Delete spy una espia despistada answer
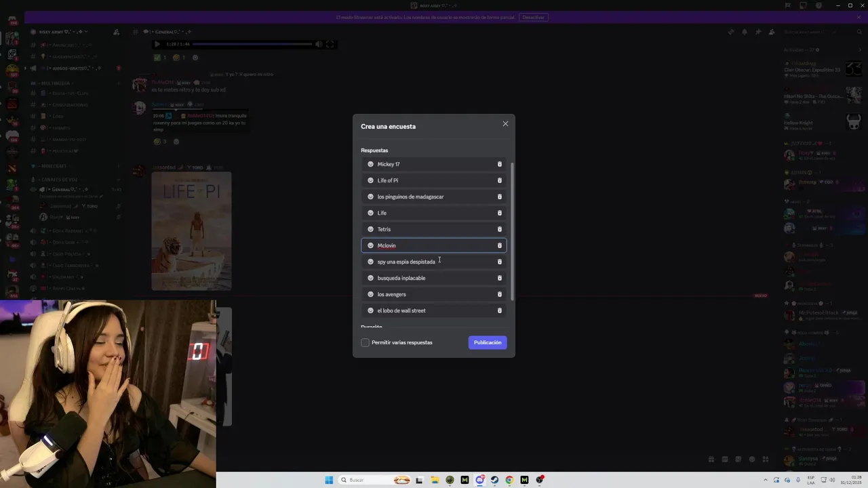868x488 pixels. 500,262
